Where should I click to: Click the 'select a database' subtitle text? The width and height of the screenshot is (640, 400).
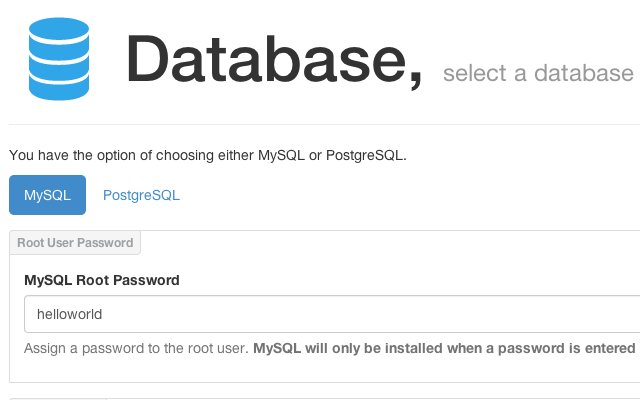[538, 73]
